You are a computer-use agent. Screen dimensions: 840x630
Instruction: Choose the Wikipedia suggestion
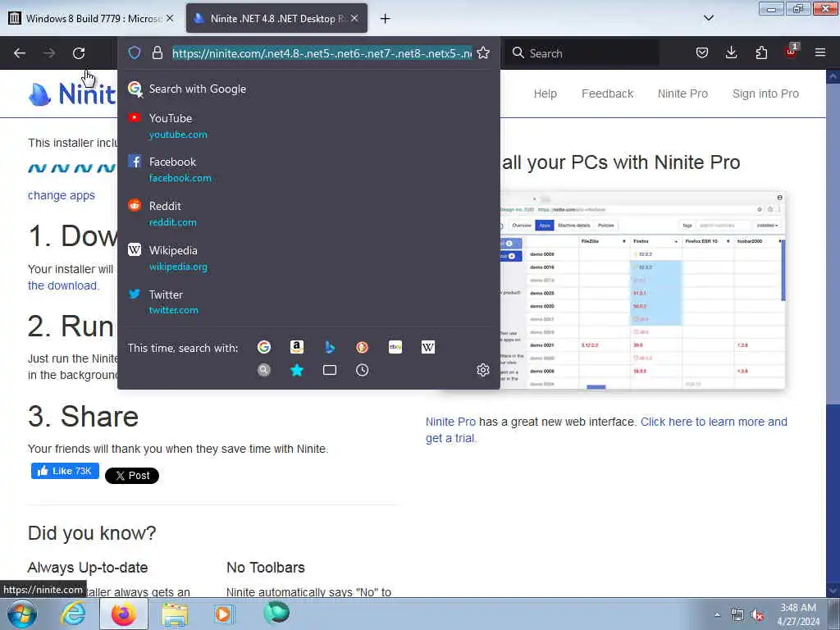308,258
